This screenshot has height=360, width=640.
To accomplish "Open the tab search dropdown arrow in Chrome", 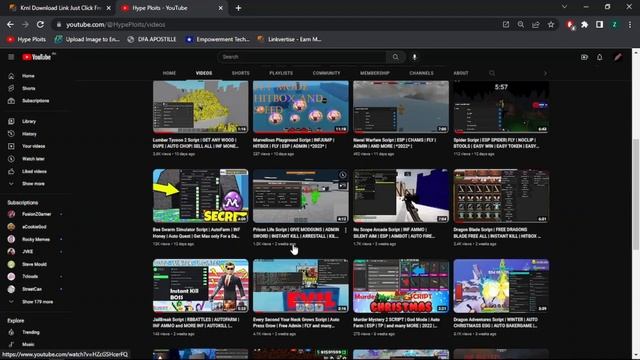I will 564,7.
